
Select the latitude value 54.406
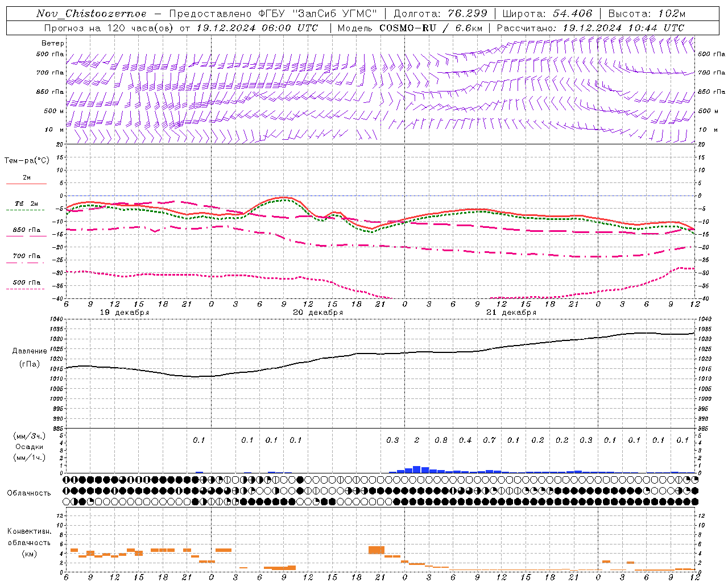click(572, 14)
